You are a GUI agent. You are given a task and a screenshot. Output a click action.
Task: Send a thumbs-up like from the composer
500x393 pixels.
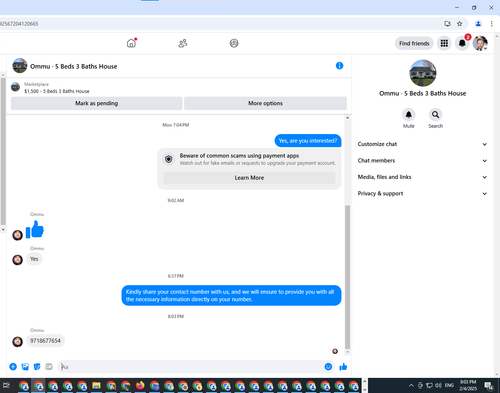click(343, 367)
